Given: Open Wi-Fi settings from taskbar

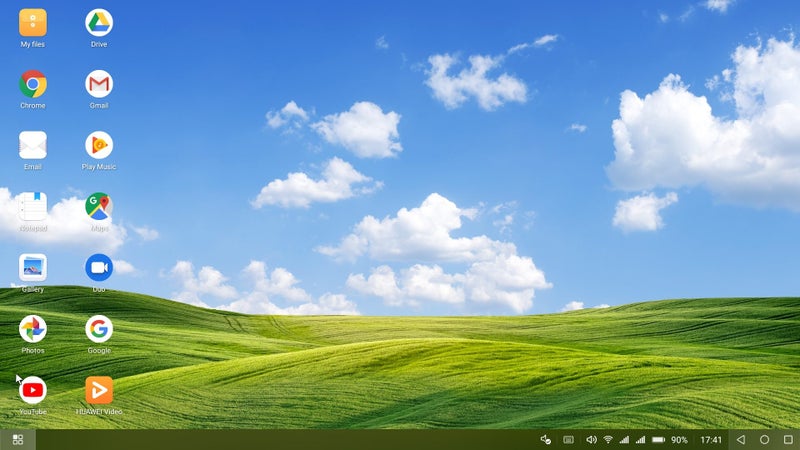Looking at the screenshot, I should click(608, 439).
